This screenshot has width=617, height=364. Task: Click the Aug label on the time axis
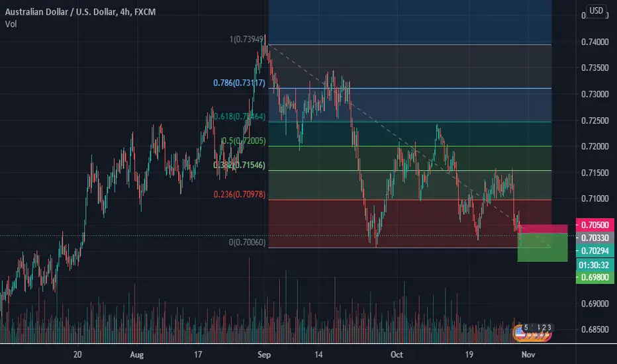pos(136,355)
